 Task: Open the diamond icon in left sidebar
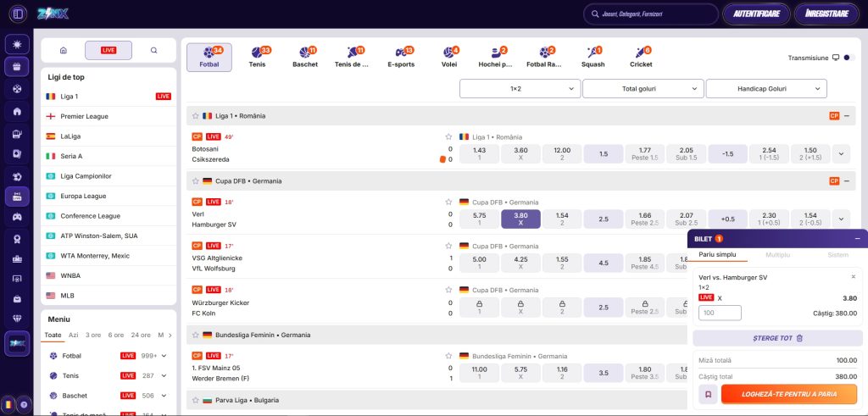[17, 319]
